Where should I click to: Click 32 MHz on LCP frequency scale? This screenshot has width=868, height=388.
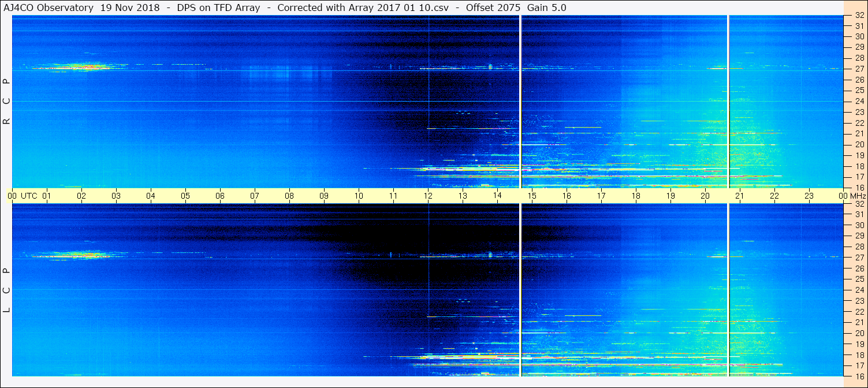pos(859,204)
